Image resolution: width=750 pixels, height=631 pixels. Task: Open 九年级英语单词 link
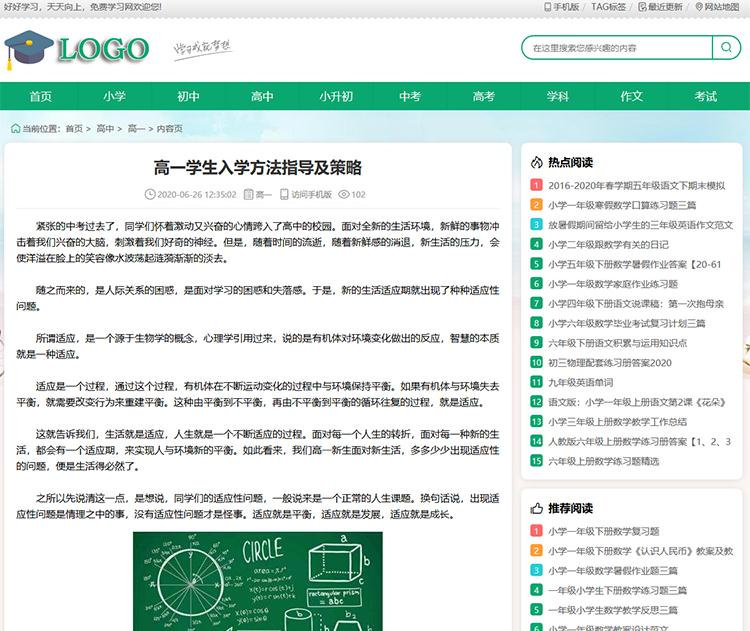pos(580,382)
